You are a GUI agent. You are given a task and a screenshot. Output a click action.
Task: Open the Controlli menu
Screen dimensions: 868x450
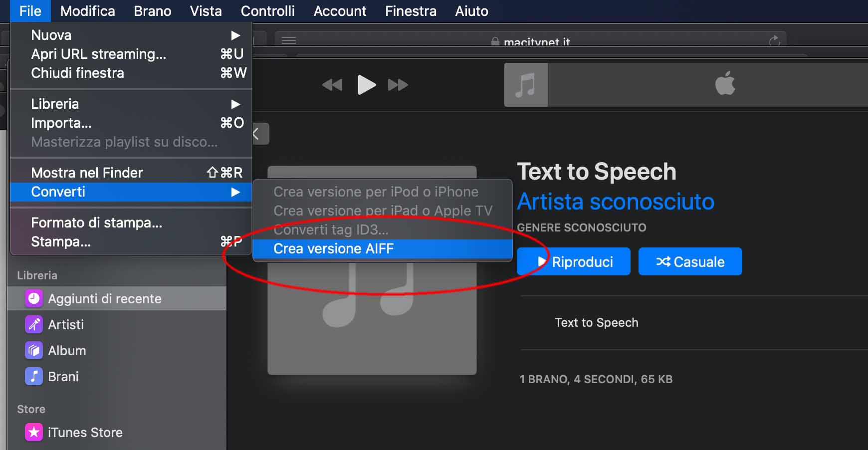[268, 11]
